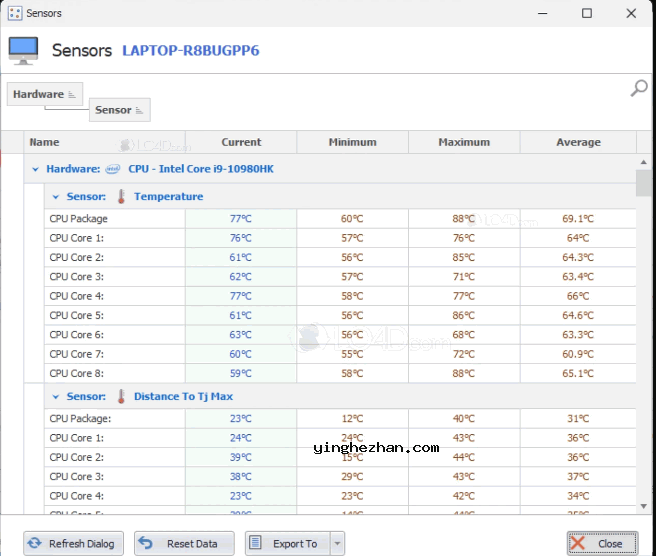Click the Hardware grouping chip
This screenshot has height=556, width=656.
coord(45,94)
